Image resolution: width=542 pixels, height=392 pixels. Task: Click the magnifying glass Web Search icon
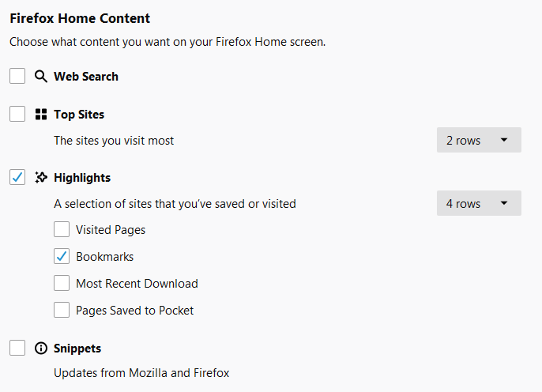tap(41, 77)
